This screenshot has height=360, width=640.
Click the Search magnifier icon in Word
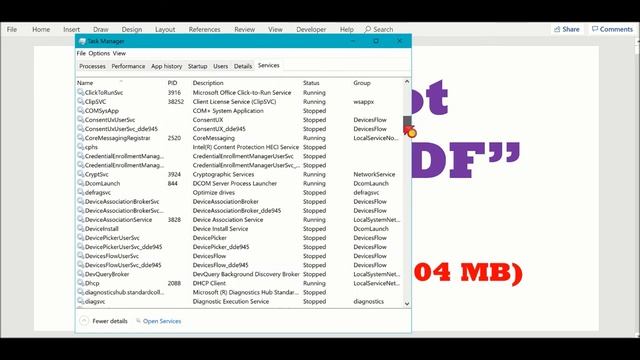[368, 29]
